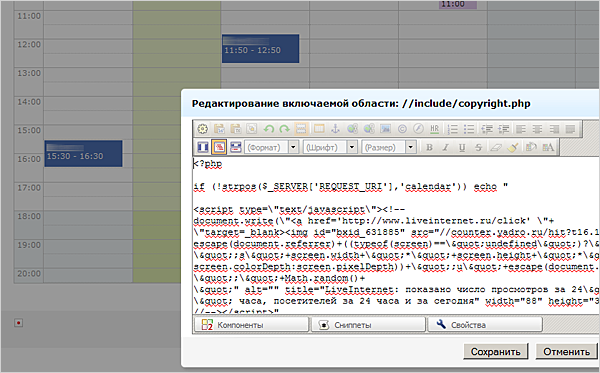
Task: Toggle bold formatting
Action: click(x=429, y=147)
